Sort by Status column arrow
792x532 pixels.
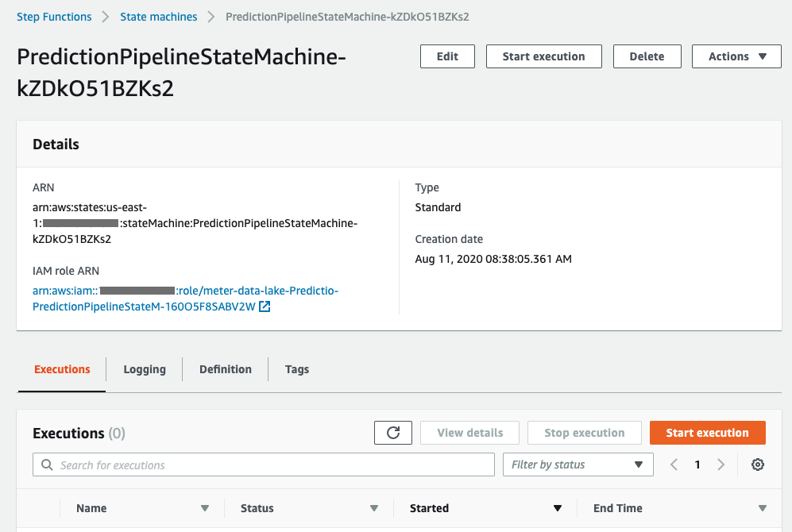click(374, 508)
